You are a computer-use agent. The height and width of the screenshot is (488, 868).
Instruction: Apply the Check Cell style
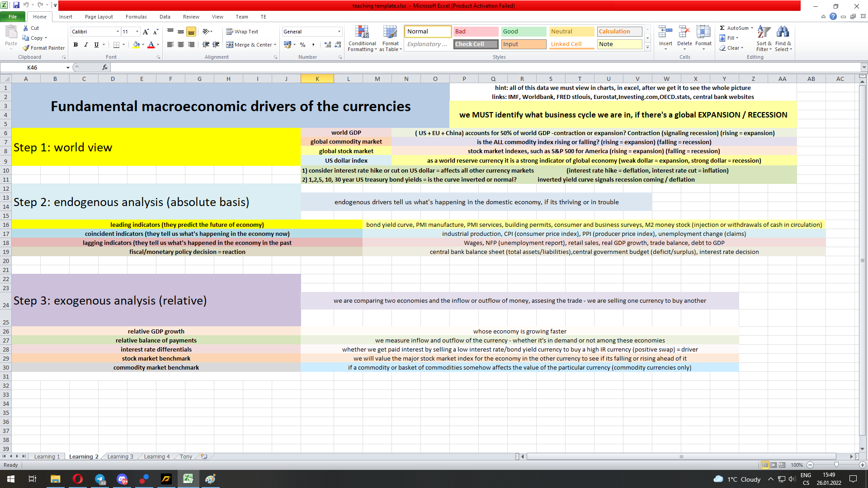tap(476, 44)
